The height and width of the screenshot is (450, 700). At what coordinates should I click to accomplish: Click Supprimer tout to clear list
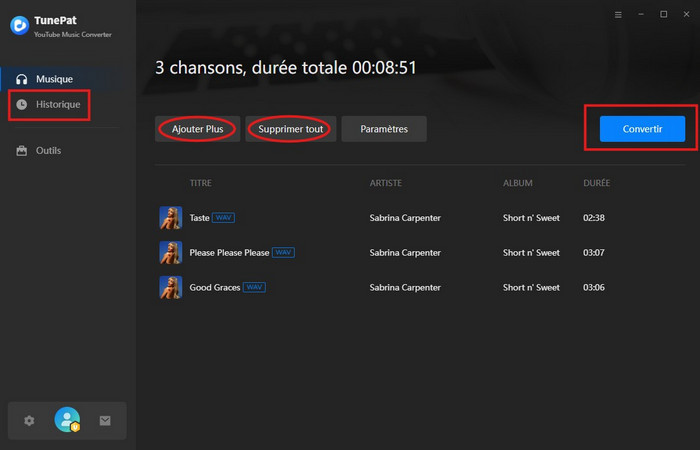[290, 129]
